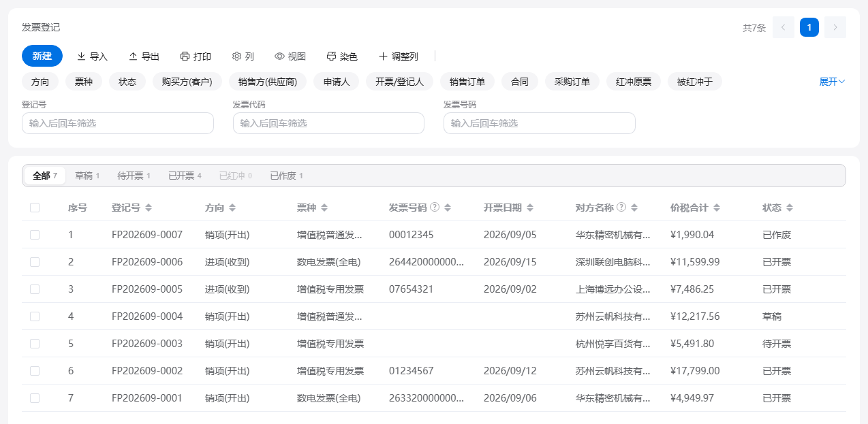Click 杭州悦享百货 counterparty cell

613,344
